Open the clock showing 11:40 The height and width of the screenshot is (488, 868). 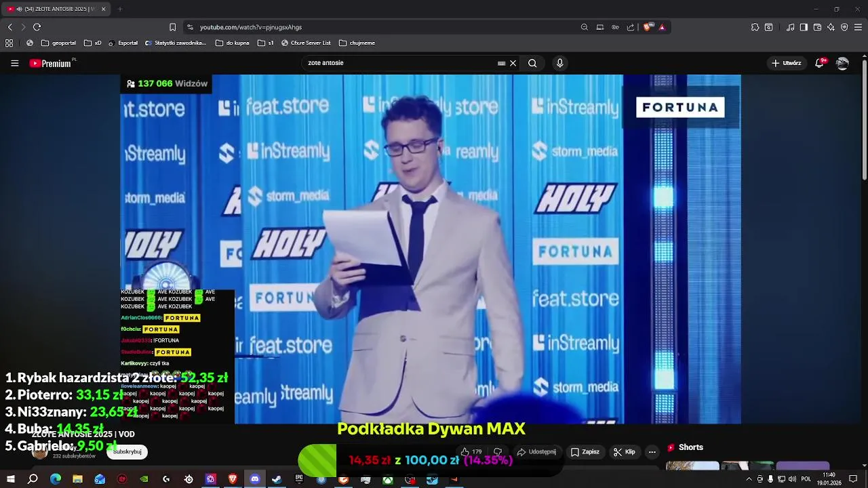(x=829, y=479)
